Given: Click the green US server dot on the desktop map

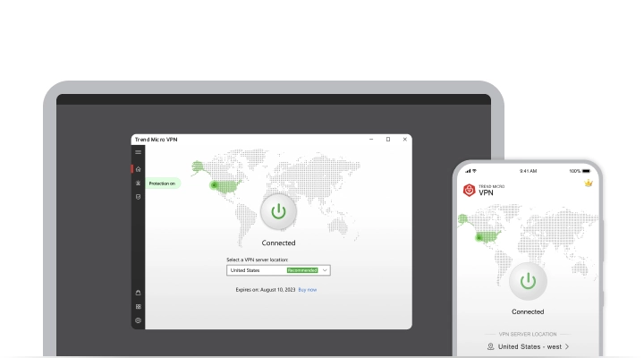Looking at the screenshot, I should click(214, 185).
